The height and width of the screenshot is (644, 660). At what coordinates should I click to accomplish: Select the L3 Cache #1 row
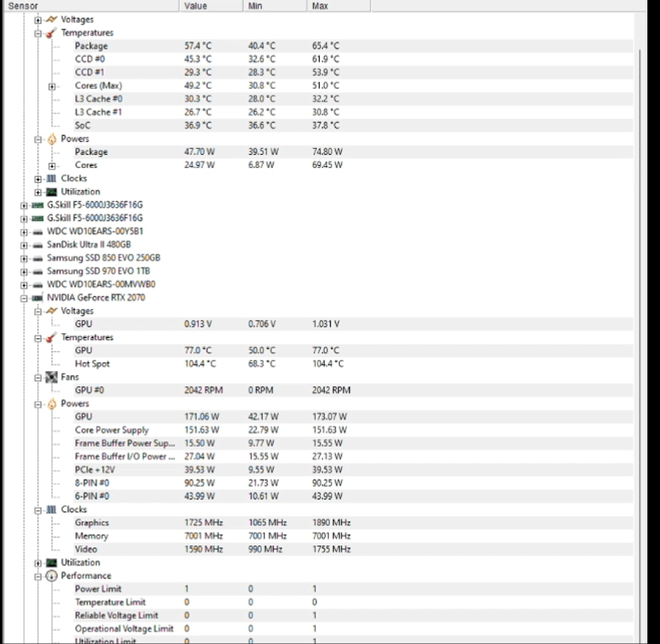(x=353, y=112)
